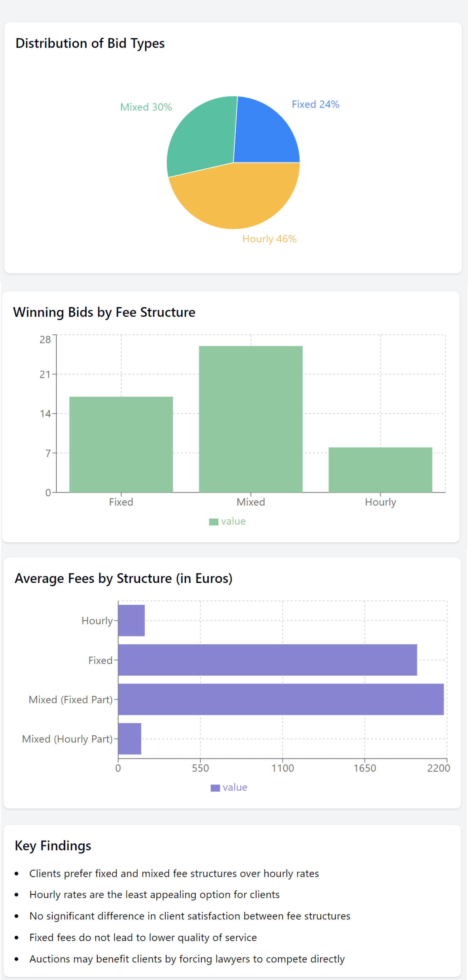Click the purple value legend swatch
468x980 pixels.
tap(215, 788)
